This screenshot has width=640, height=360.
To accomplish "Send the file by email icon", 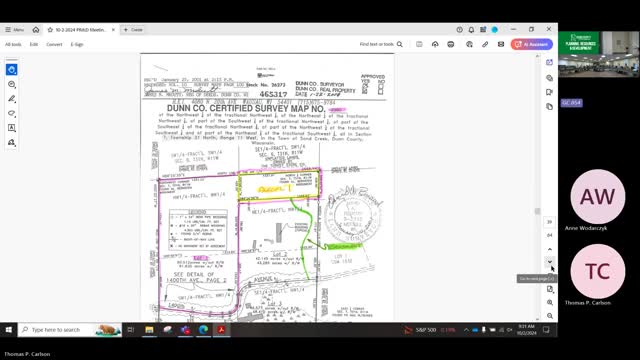I will click(x=501, y=44).
